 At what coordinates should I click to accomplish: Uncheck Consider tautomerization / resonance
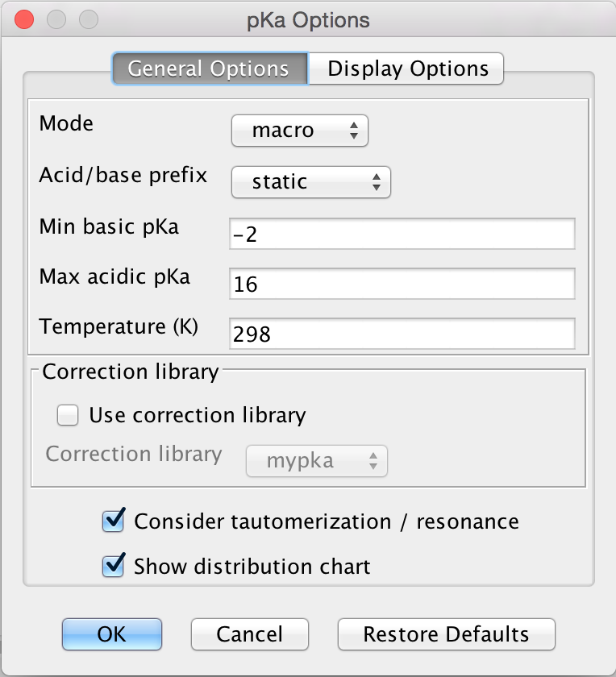click(x=114, y=521)
